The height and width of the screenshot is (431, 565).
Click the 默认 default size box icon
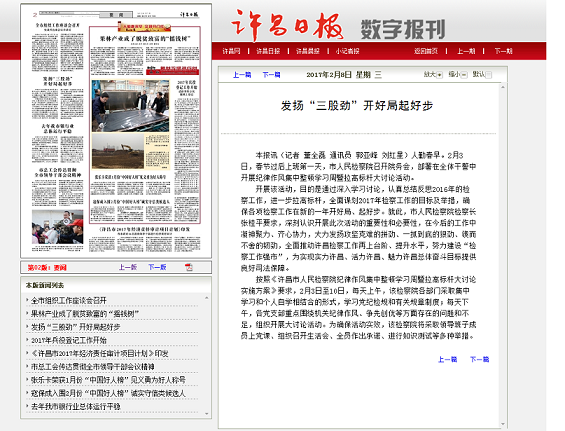coord(488,75)
